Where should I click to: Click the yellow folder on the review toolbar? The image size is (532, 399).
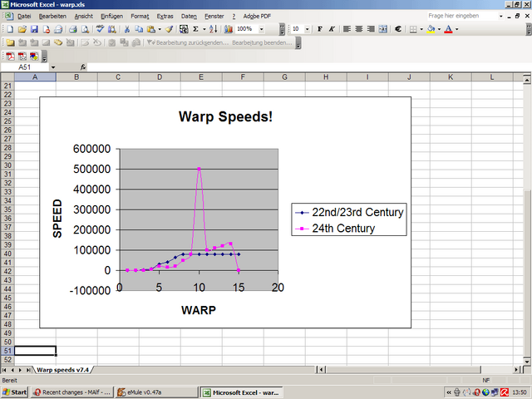point(10,42)
